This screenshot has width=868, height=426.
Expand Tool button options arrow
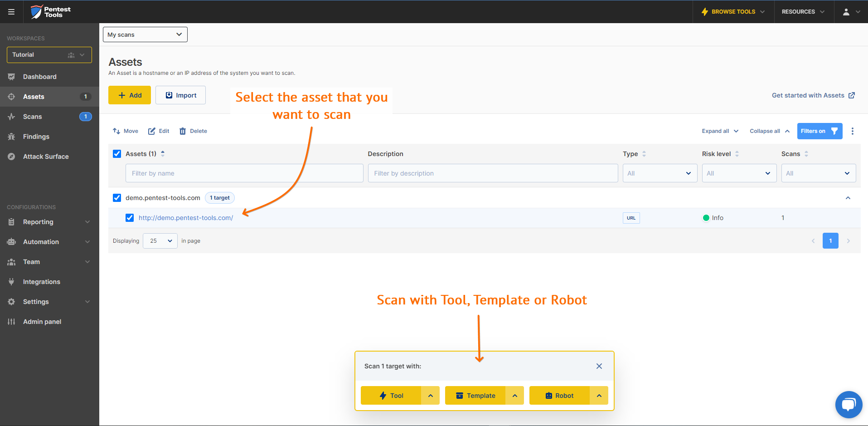431,396
